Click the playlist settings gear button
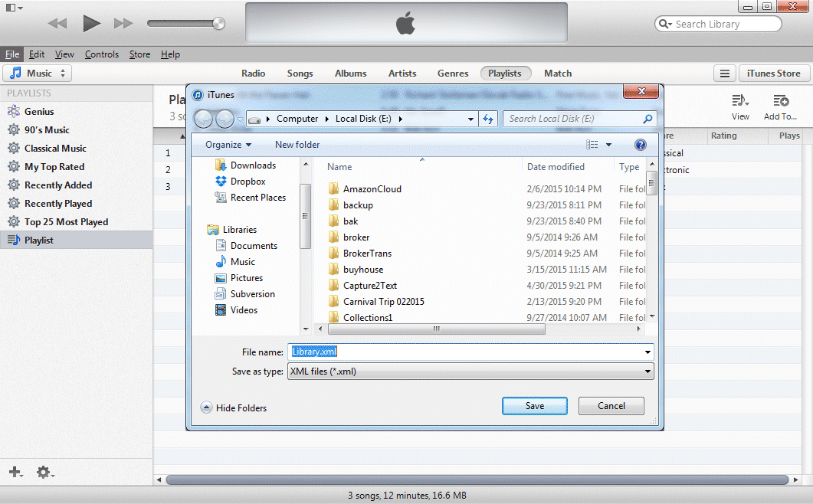 coord(45,472)
